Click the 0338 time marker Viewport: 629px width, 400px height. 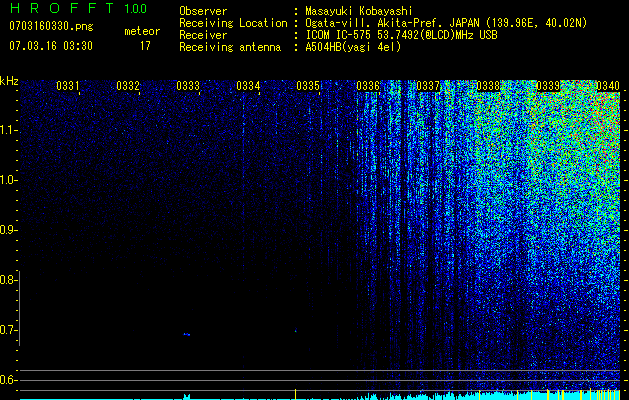point(488,86)
